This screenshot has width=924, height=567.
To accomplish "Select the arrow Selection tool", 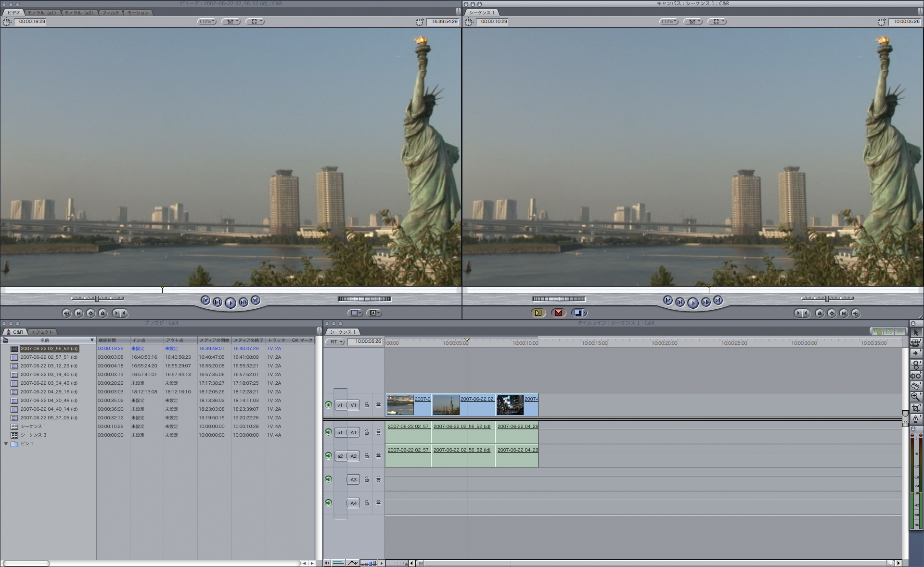I will [x=916, y=332].
